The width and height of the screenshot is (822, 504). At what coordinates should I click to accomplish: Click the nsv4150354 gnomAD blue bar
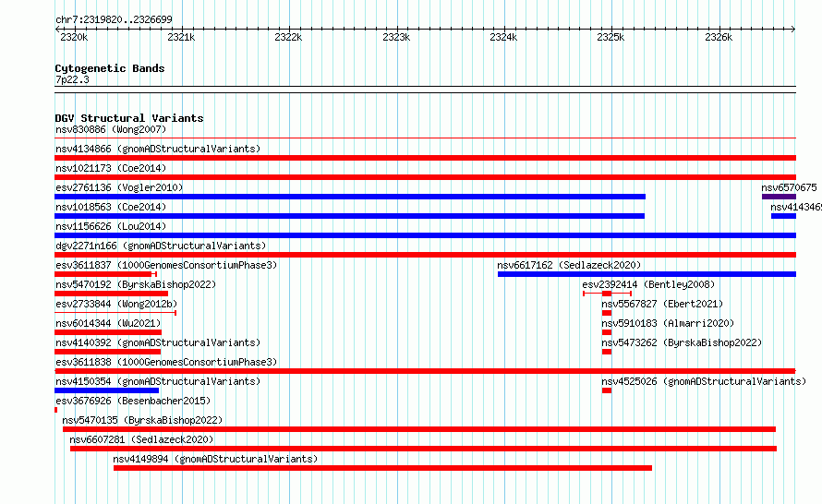coord(106,390)
